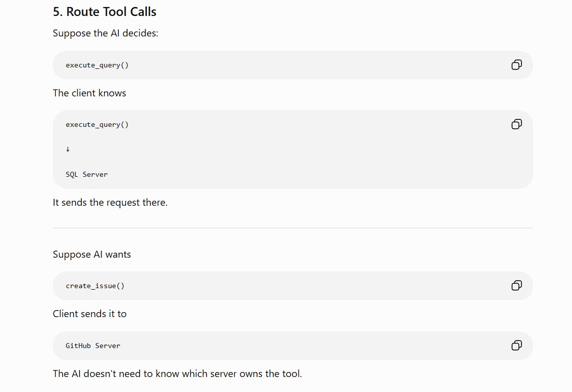Click the 'GitHub Server' code text
This screenshot has height=392, width=572.
point(92,346)
